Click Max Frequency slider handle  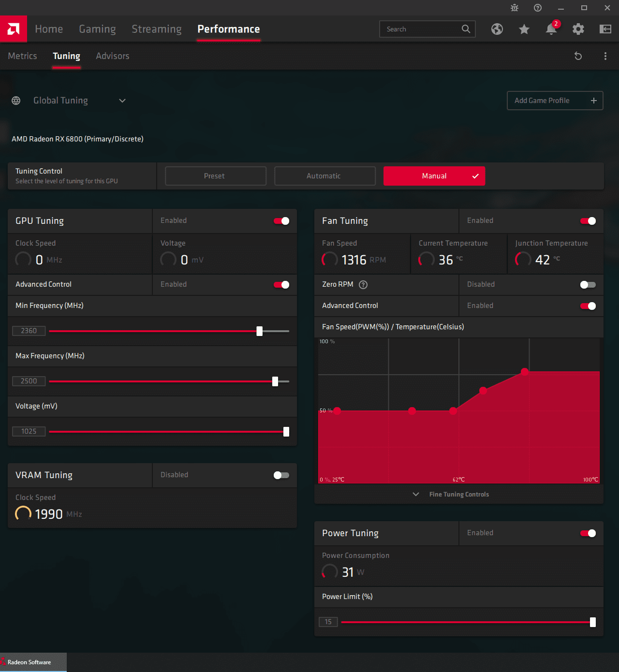275,381
